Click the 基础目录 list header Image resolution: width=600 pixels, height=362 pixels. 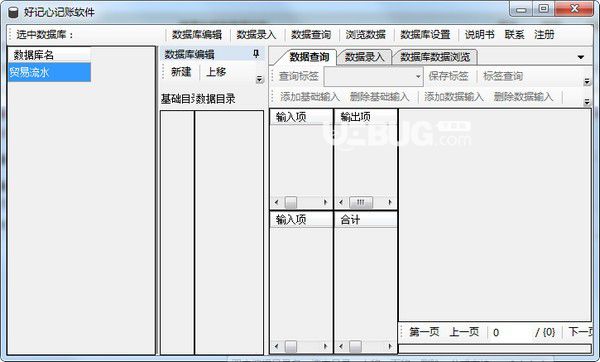(177, 99)
